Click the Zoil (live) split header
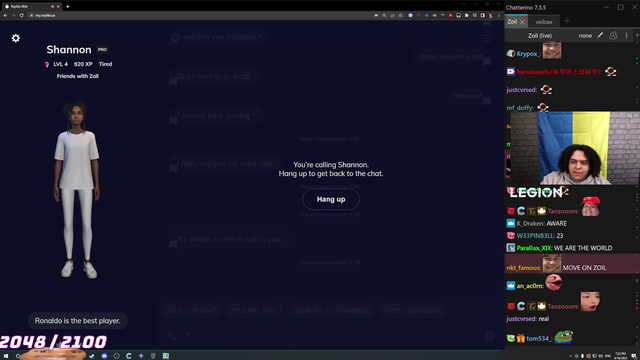The width and height of the screenshot is (640, 360). pyautogui.click(x=540, y=36)
